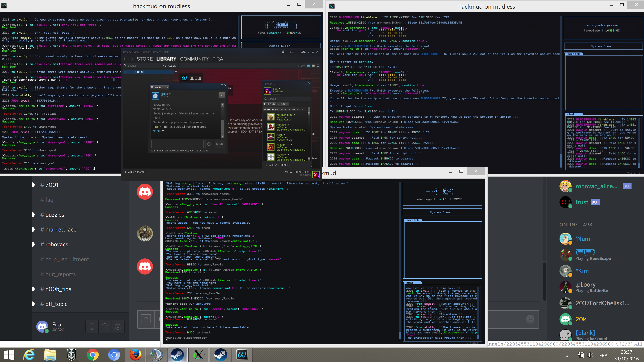Open Steam Big Picture mode controller icon

tap(303, 52)
